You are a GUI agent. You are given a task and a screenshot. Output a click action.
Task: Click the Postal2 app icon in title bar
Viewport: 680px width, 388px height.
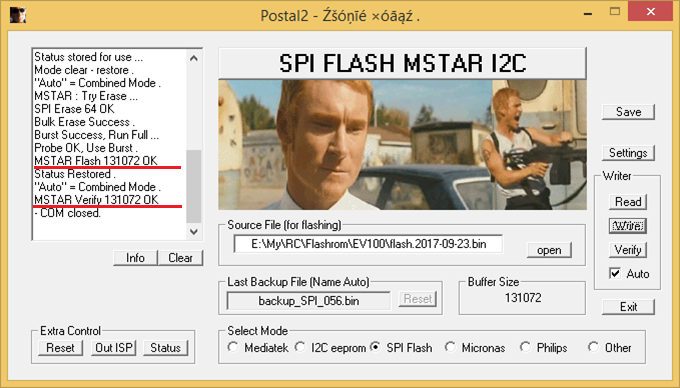click(x=18, y=15)
